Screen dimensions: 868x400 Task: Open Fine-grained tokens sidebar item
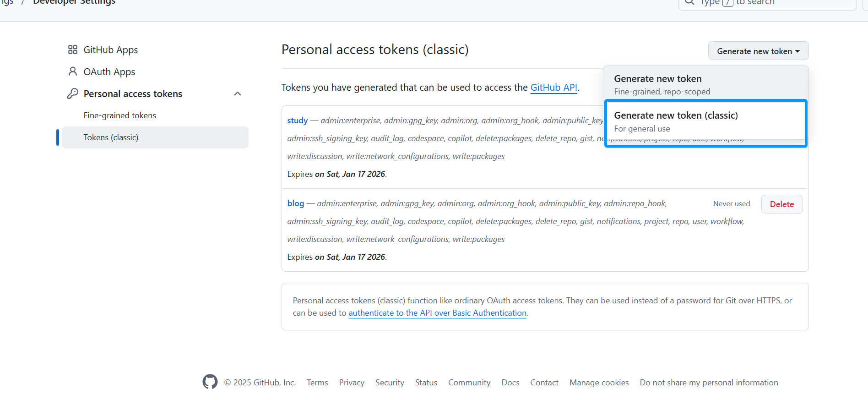tap(120, 115)
